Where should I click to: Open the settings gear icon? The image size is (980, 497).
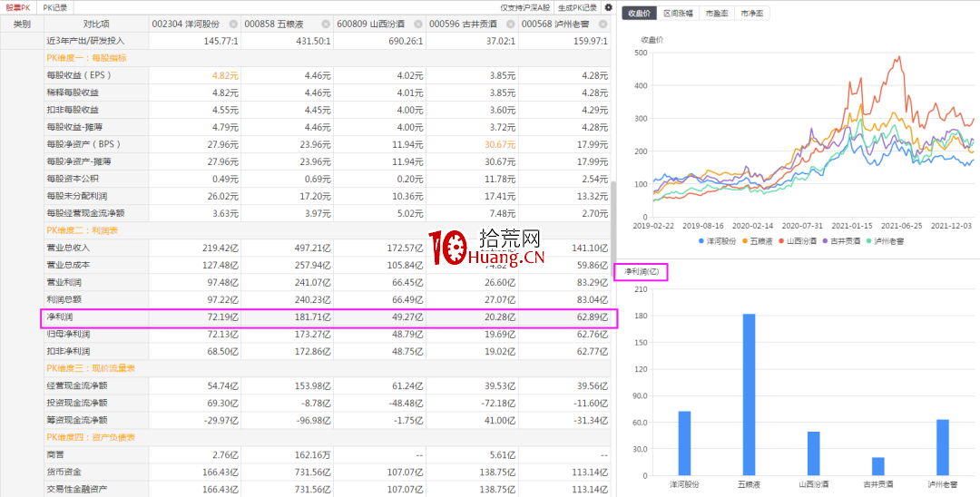click(608, 8)
